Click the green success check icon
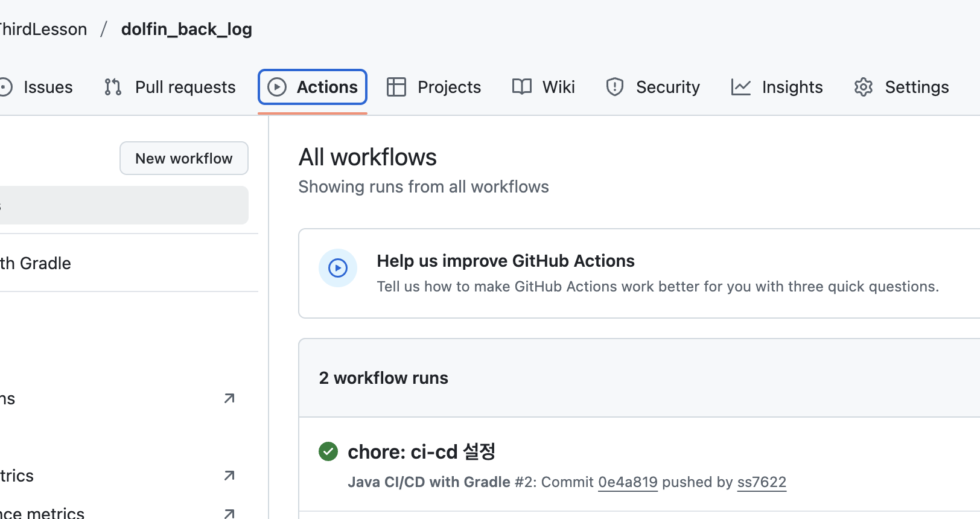This screenshot has width=980, height=519. tap(328, 451)
